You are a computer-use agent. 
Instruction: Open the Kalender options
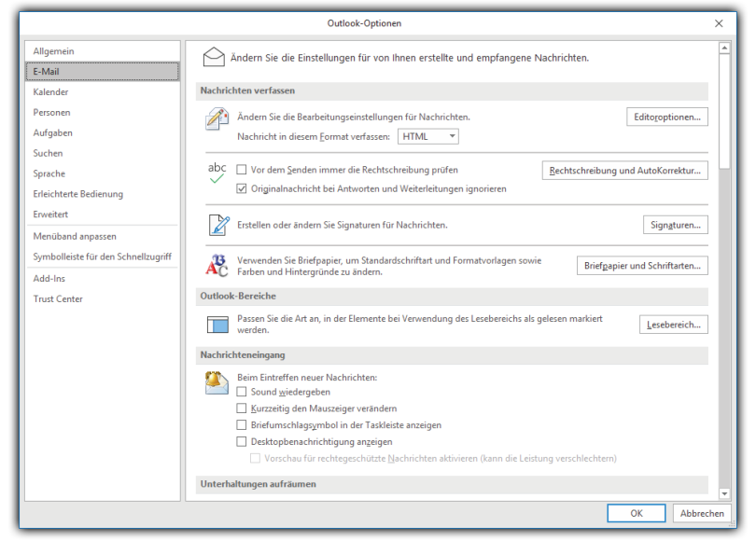103,91
